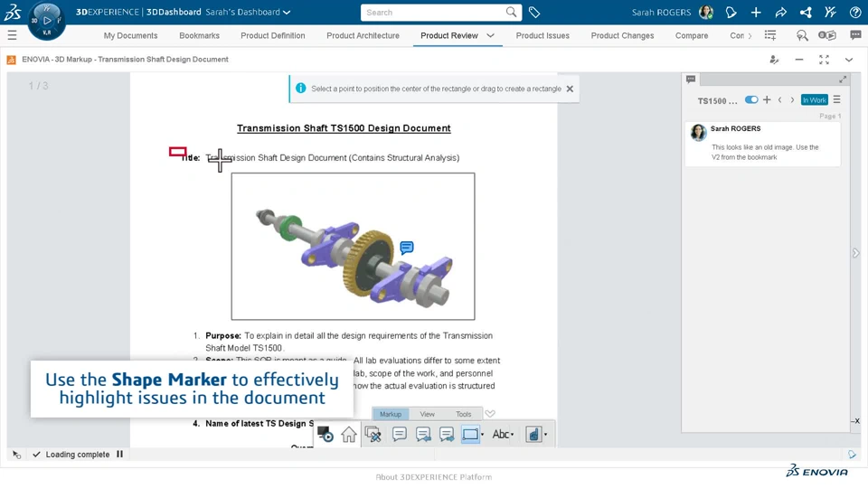Pause loading in the status bar
Viewport: 868px width, 488px height.
point(119,455)
